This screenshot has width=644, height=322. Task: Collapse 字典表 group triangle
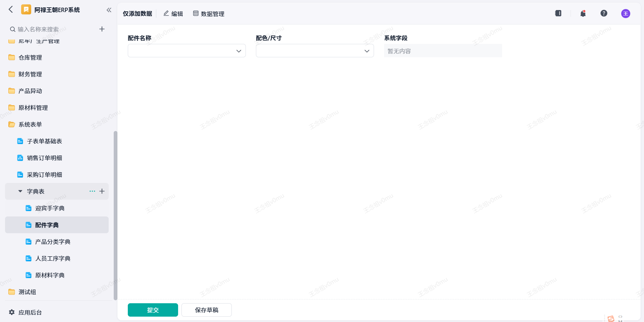(x=20, y=191)
